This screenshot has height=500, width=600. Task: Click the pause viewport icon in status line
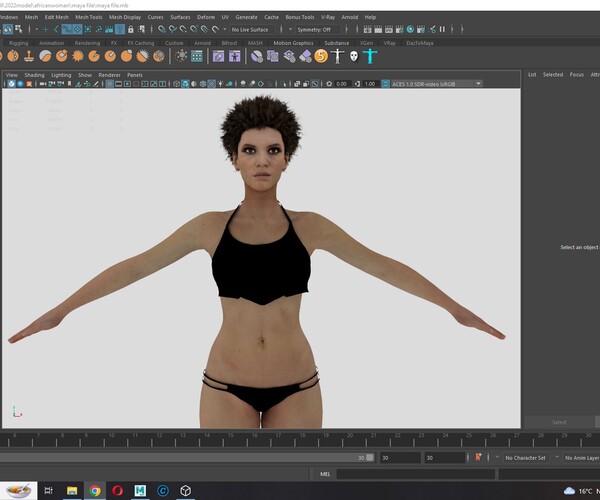point(442,29)
